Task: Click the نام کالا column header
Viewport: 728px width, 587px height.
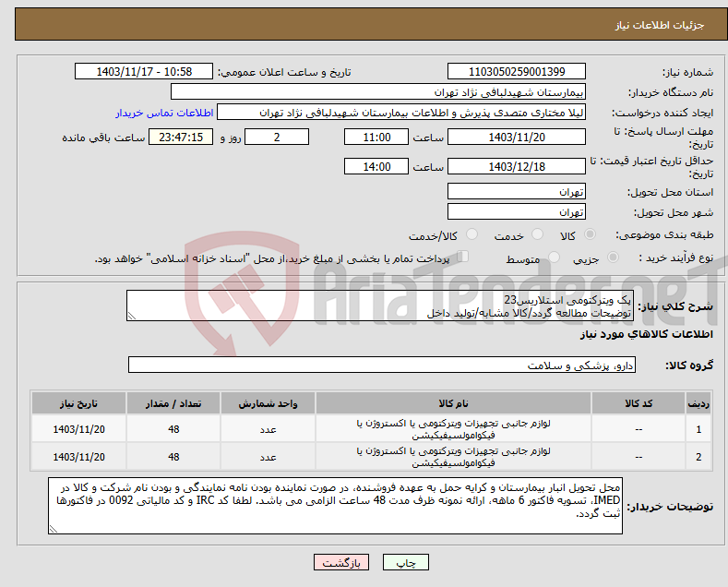Action: (453, 403)
